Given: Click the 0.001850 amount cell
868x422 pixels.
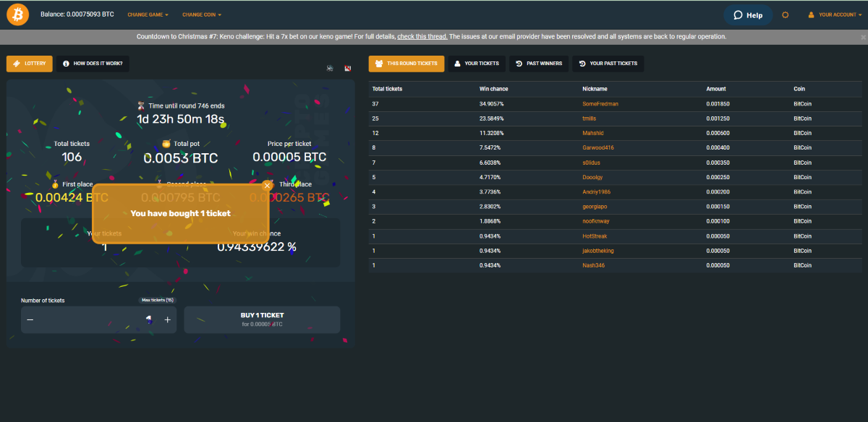Looking at the screenshot, I should [718, 104].
